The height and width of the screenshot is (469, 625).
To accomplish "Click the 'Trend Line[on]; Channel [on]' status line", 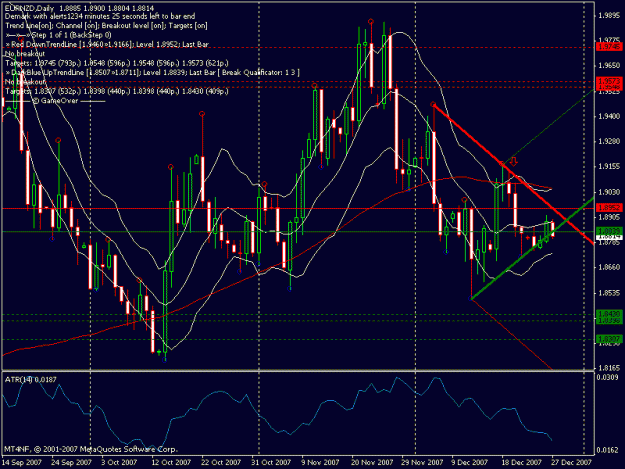I will pos(106,26).
